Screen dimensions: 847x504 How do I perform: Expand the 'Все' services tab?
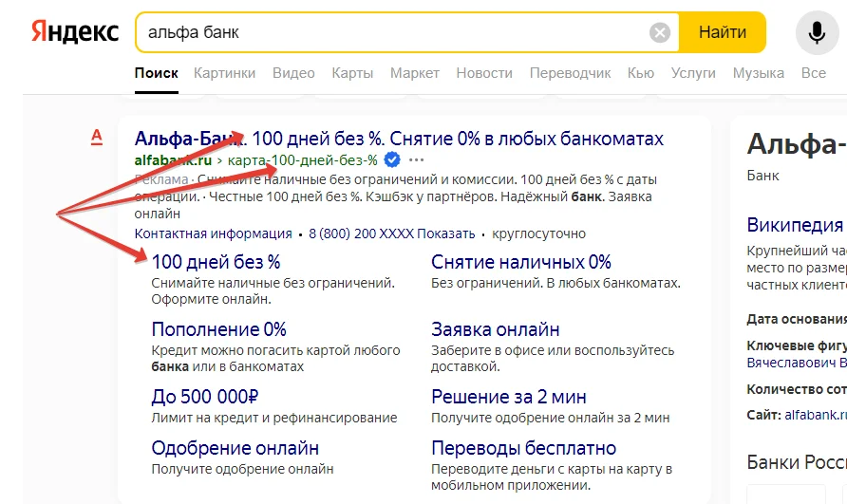pos(813,73)
